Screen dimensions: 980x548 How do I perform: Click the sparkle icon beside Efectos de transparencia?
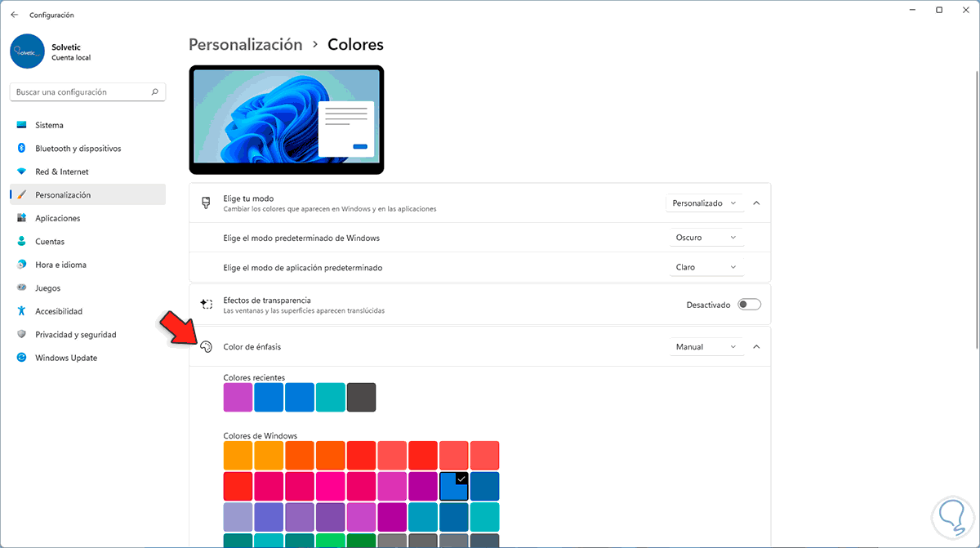pyautogui.click(x=207, y=305)
